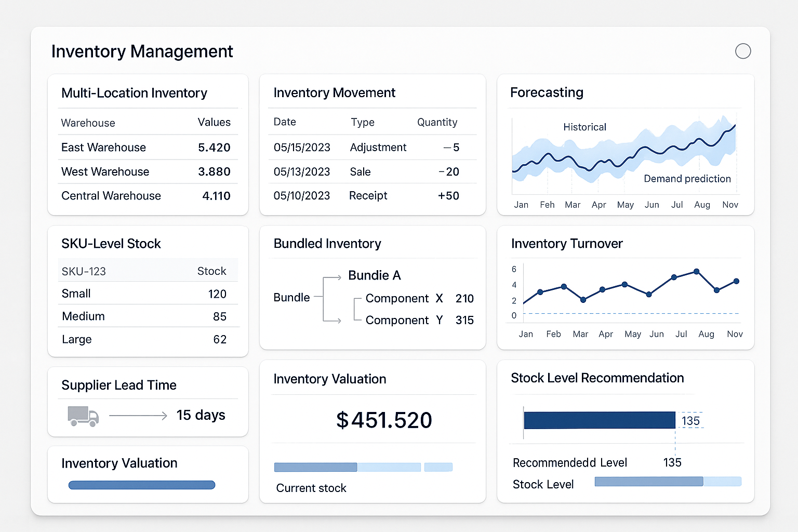The height and width of the screenshot is (532, 798).
Task: Toggle the East Warehouse row selection
Action: click(x=148, y=148)
